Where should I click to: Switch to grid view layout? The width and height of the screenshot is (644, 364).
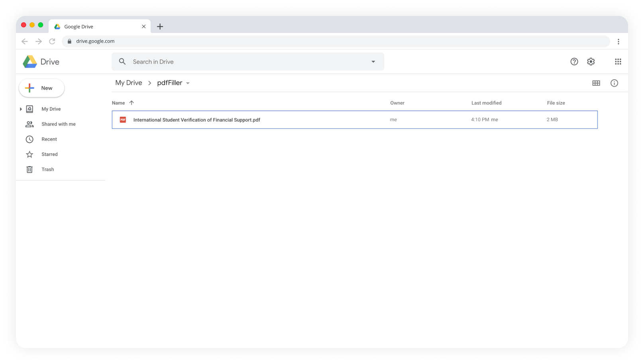596,83
